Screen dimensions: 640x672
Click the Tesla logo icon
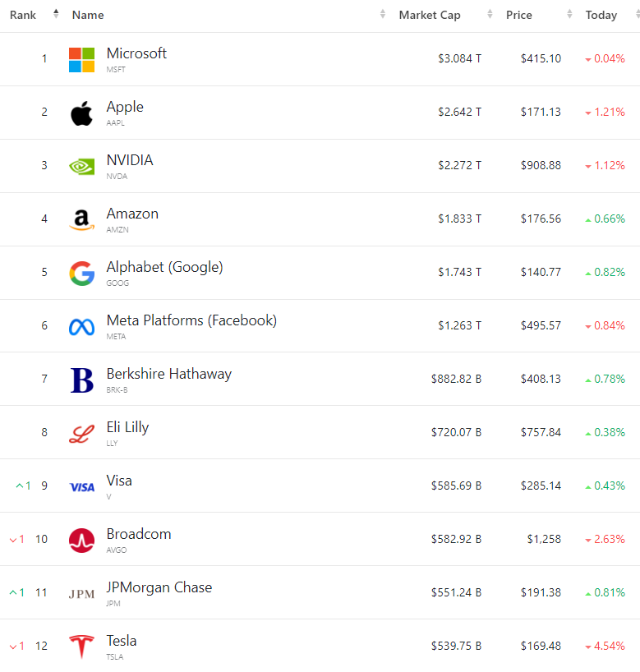[x=81, y=647]
